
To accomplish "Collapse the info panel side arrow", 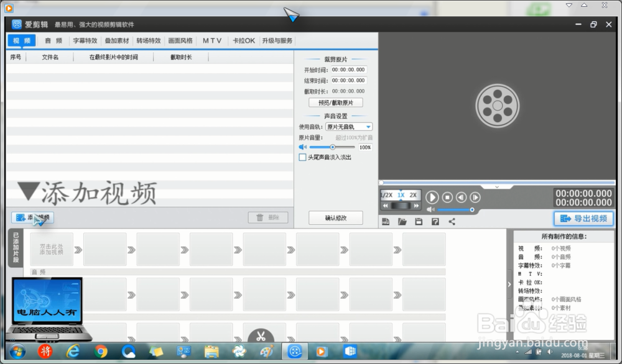I will (509, 284).
